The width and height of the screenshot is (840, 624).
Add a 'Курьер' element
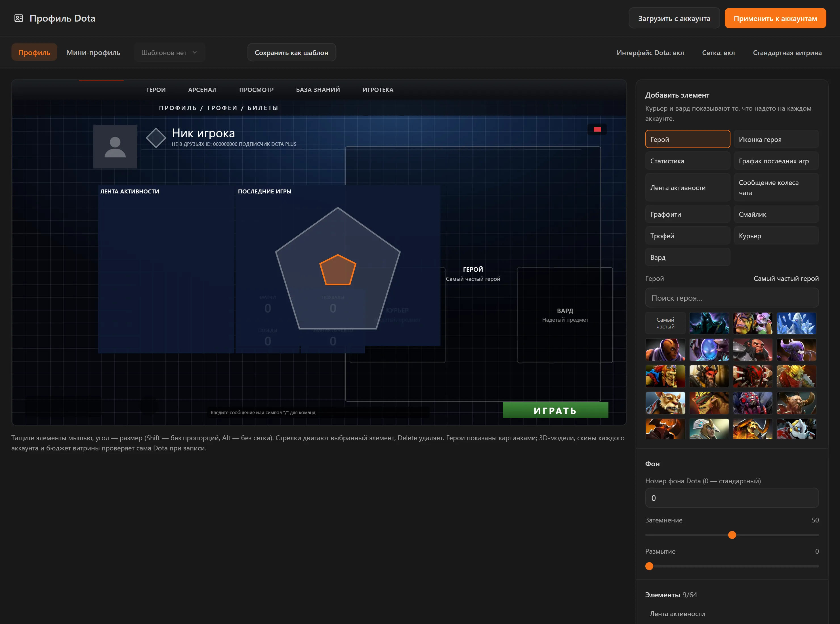tap(776, 236)
